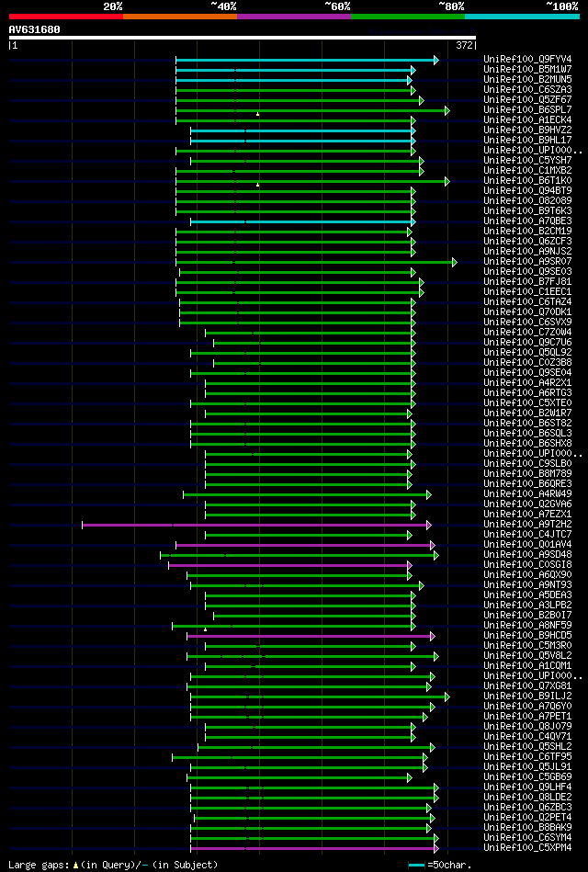Select the UniRef100_B8M789 label
This screenshot has height=872, width=588.
pyautogui.click(x=527, y=474)
